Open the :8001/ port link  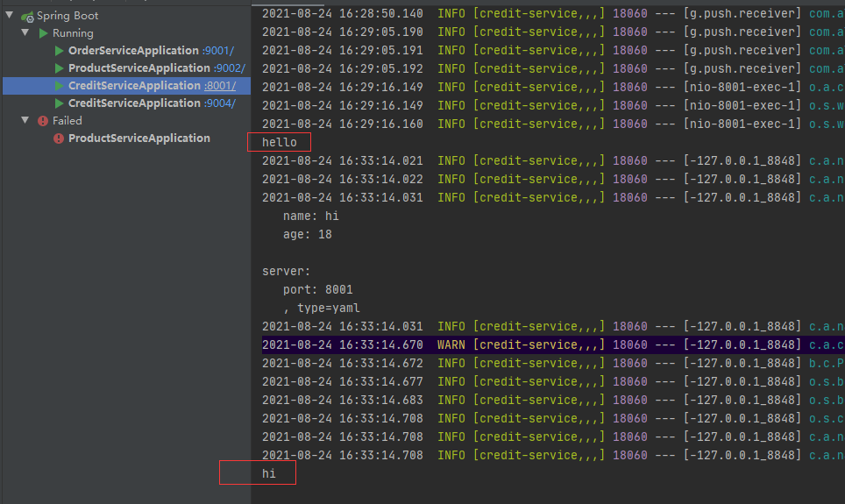point(220,86)
